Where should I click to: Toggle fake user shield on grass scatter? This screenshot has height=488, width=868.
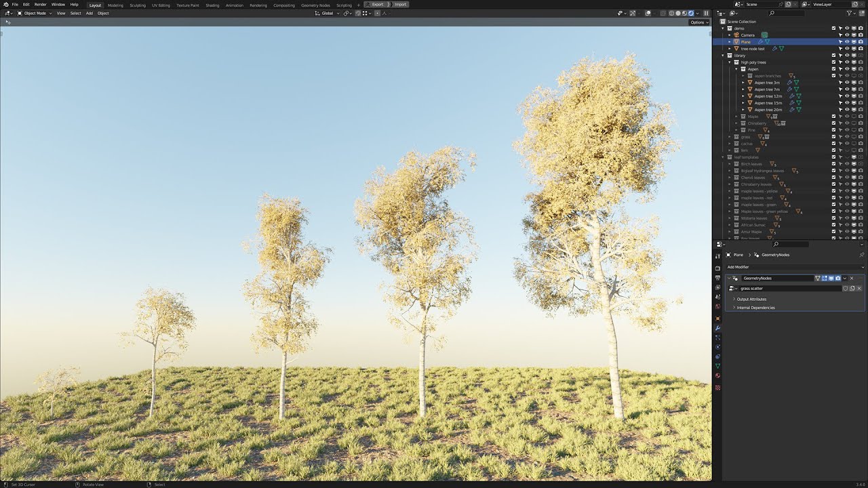pyautogui.click(x=845, y=288)
